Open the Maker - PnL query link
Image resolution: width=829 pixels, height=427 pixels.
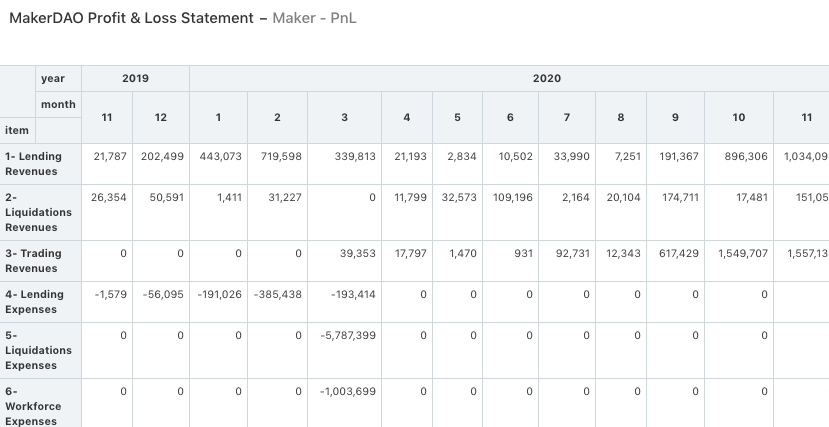(314, 18)
